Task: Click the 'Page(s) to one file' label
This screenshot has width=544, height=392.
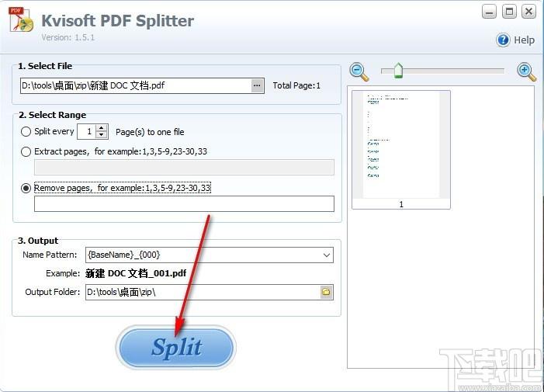Action: (x=150, y=132)
